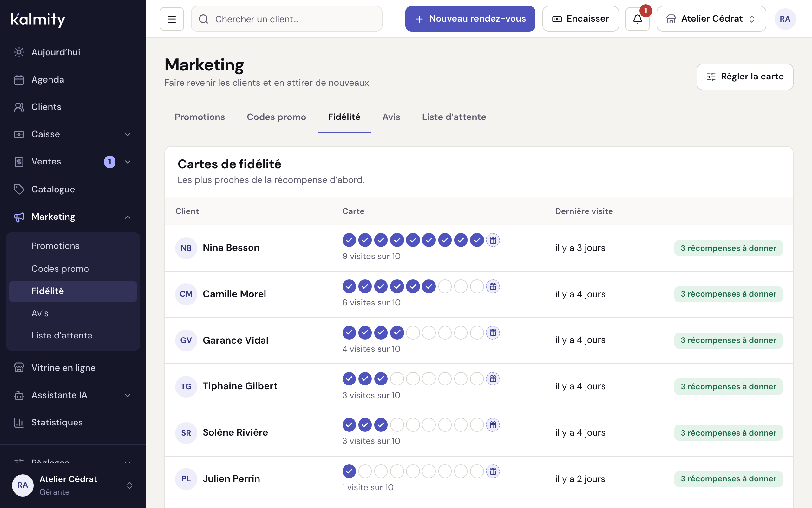Open Liste d'attente in sidebar submenu
812x508 pixels.
coord(73,335)
